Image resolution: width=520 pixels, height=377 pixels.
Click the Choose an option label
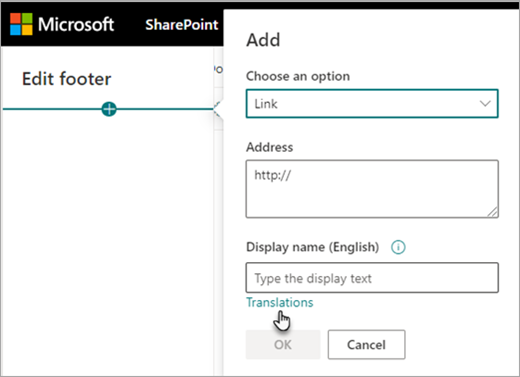pyautogui.click(x=298, y=76)
